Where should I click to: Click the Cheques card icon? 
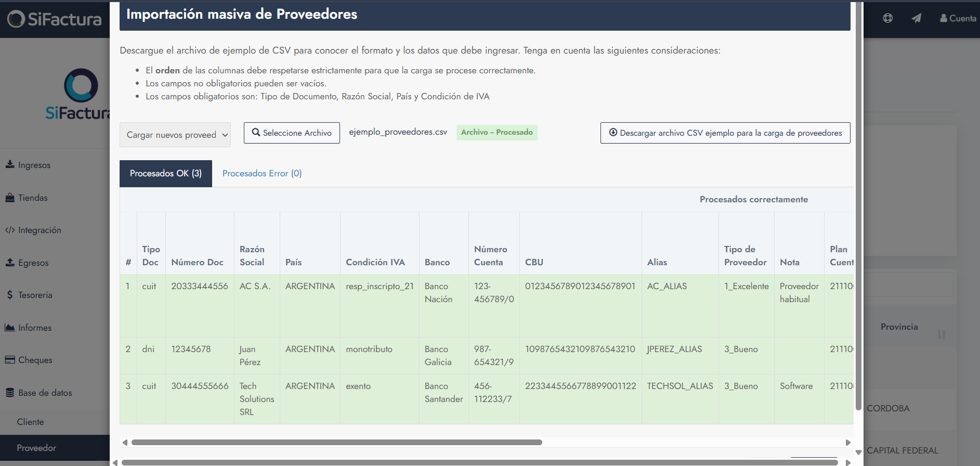coord(10,360)
